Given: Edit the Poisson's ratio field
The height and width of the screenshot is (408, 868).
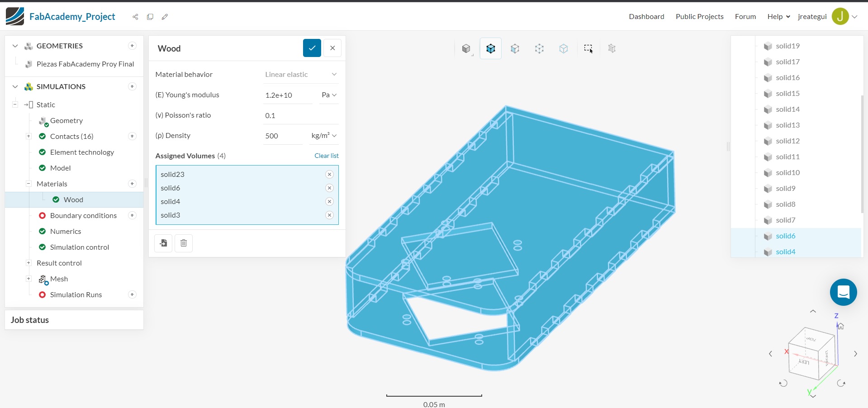Looking at the screenshot, I should [301, 115].
